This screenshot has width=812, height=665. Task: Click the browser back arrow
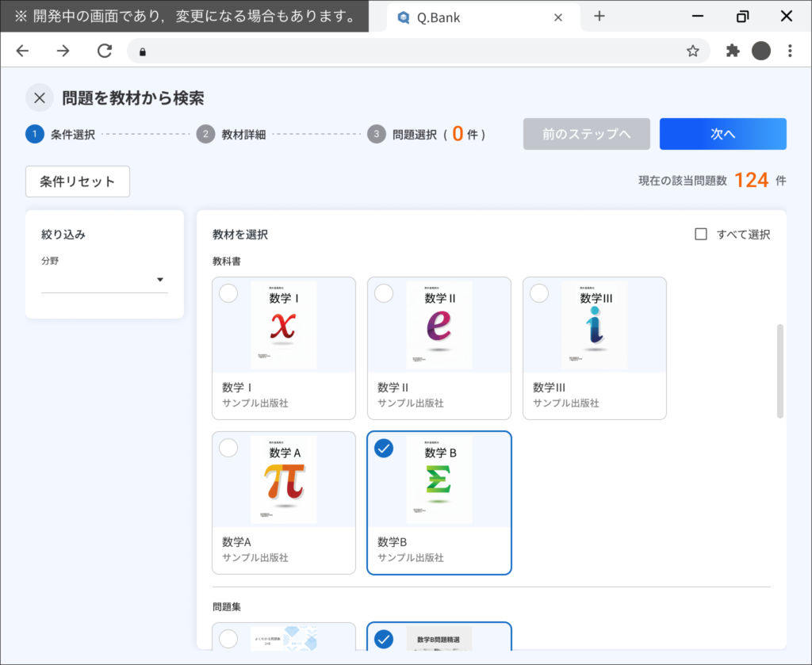(22, 50)
